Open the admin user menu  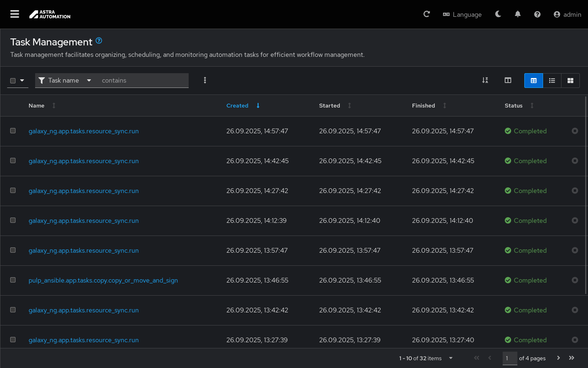point(567,14)
